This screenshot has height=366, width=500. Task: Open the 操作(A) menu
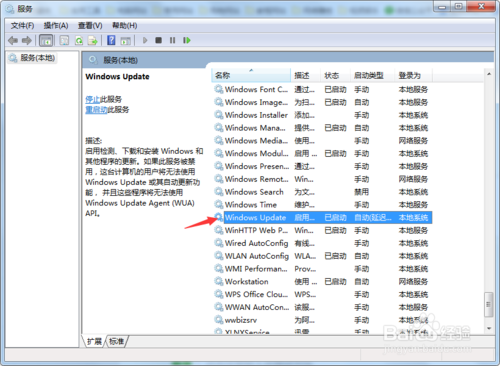click(x=56, y=25)
